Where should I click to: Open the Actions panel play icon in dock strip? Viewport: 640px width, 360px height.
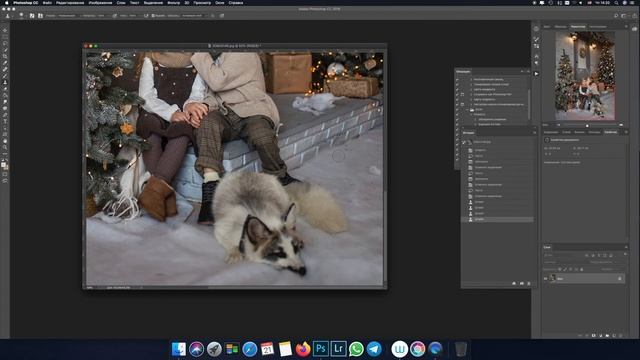536,74
